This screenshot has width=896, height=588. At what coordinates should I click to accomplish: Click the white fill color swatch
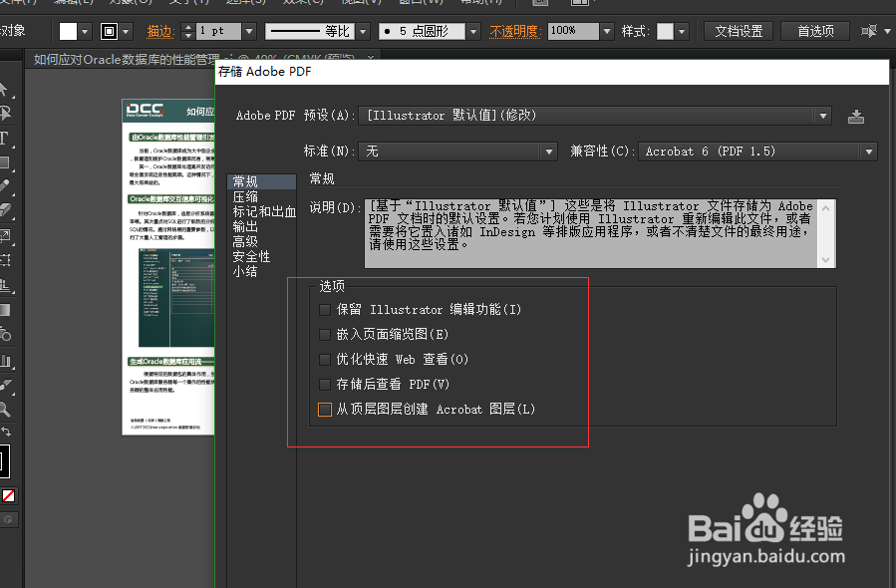(x=68, y=31)
